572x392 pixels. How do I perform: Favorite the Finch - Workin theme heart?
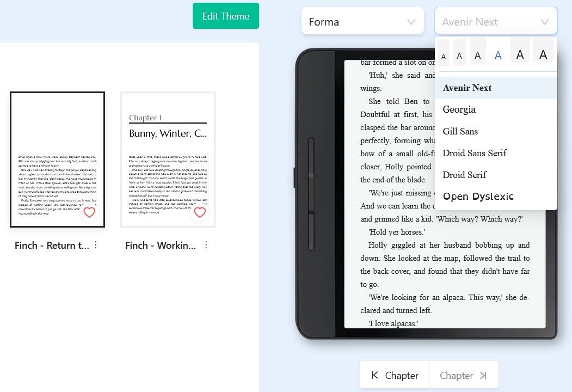click(200, 212)
